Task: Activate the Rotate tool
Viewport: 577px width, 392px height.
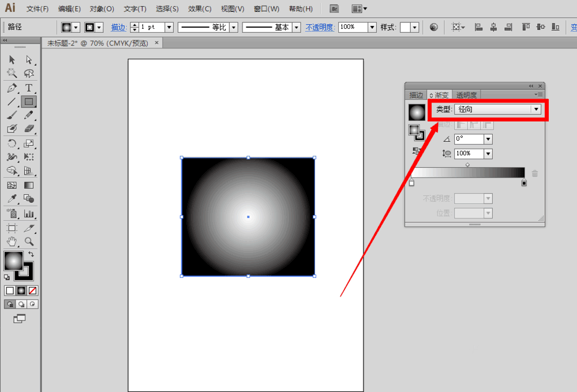Action: pyautogui.click(x=12, y=144)
